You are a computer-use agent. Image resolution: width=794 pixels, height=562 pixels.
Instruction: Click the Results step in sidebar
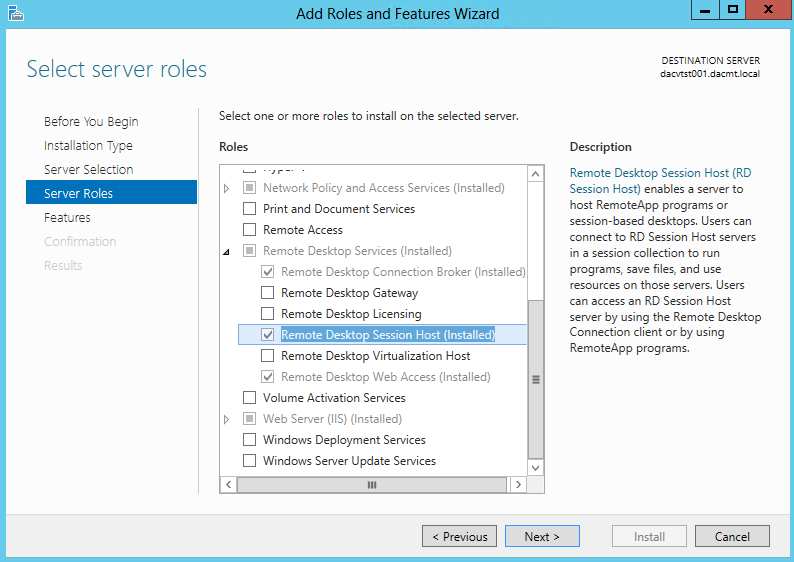click(x=63, y=265)
